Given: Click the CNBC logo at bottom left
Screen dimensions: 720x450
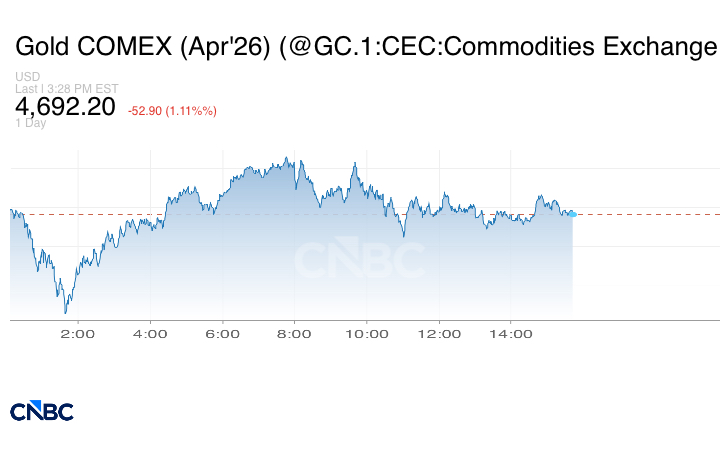Looking at the screenshot, I should [x=41, y=410].
